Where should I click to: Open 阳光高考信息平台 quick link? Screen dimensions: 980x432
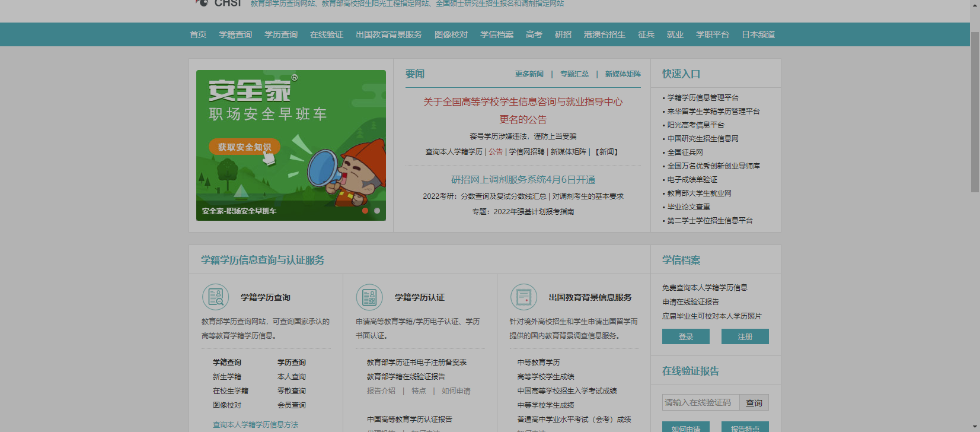(x=696, y=125)
